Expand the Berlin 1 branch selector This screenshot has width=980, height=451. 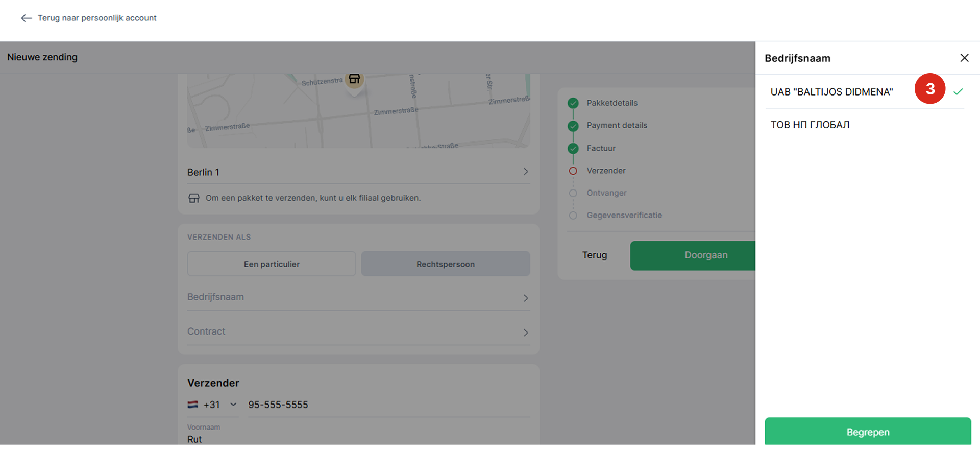[x=358, y=172]
